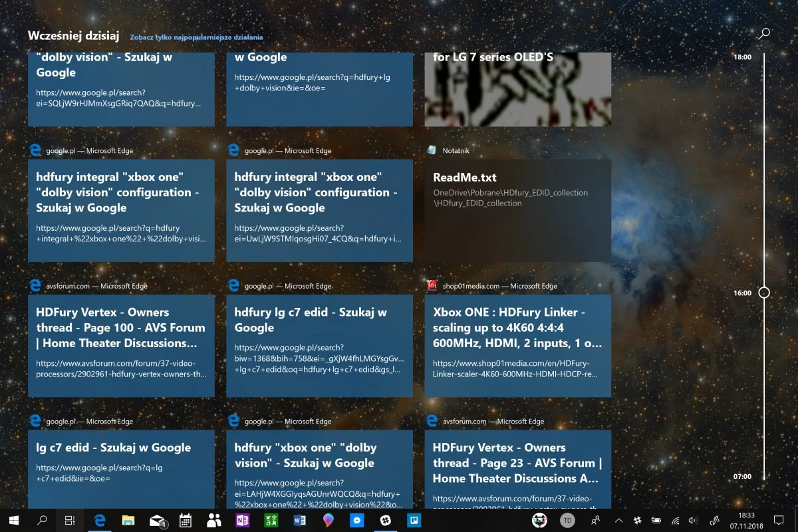Viewport: 798px width, 532px height.
Task: Open OneNote from the taskbar
Action: click(243, 521)
